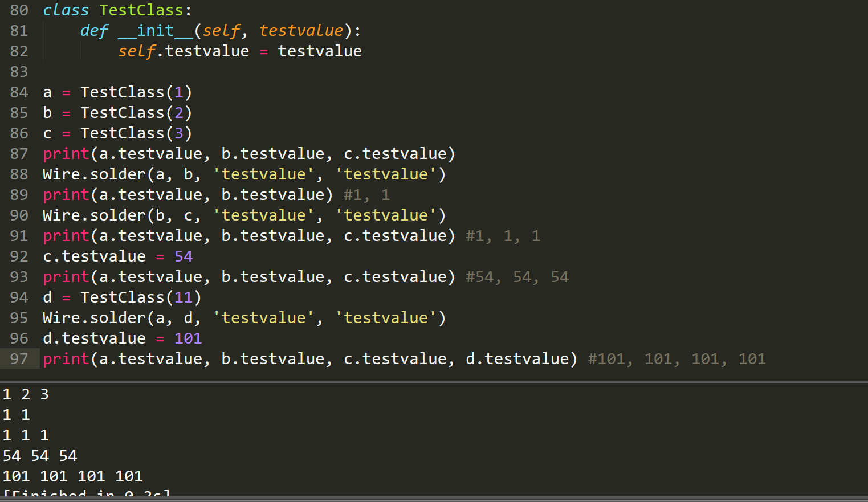Click line number 80 in the gutter
868x502 pixels.
[x=18, y=10]
